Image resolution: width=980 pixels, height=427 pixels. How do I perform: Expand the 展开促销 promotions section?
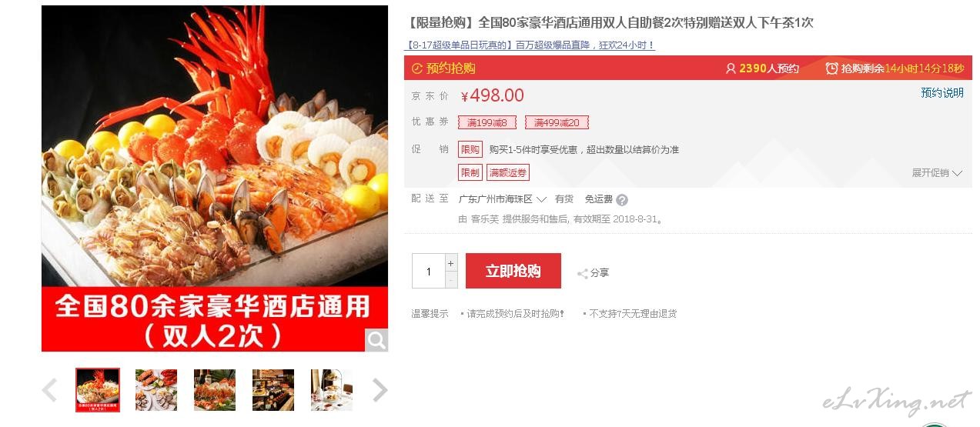coord(937,173)
